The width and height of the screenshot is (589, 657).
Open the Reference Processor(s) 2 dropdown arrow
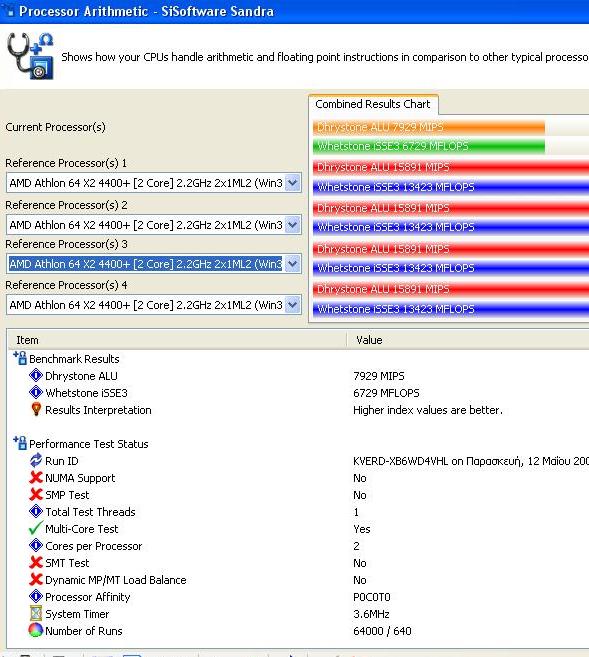(293, 225)
